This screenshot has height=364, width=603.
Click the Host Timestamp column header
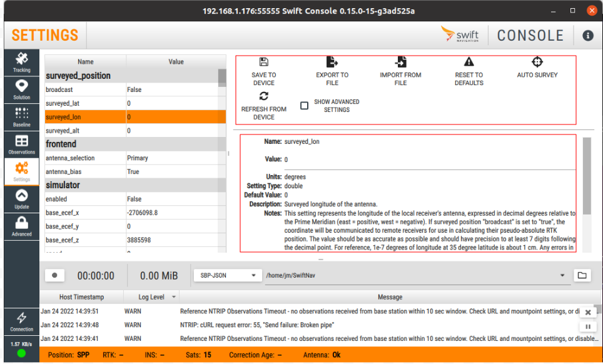[81, 296]
